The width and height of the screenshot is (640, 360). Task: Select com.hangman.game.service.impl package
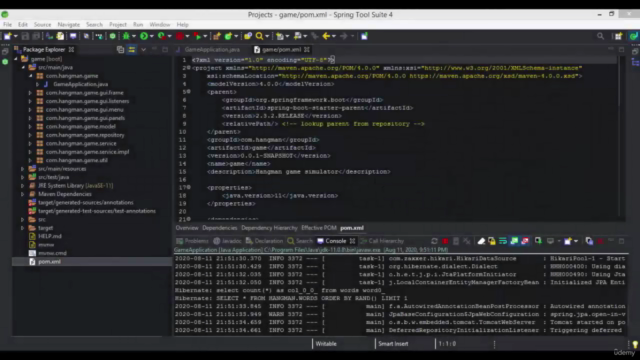point(87,152)
